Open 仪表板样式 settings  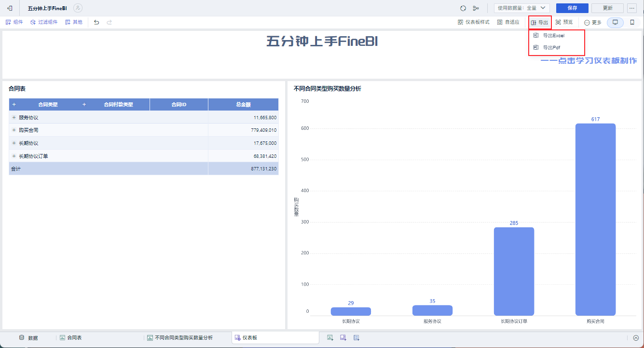(474, 22)
